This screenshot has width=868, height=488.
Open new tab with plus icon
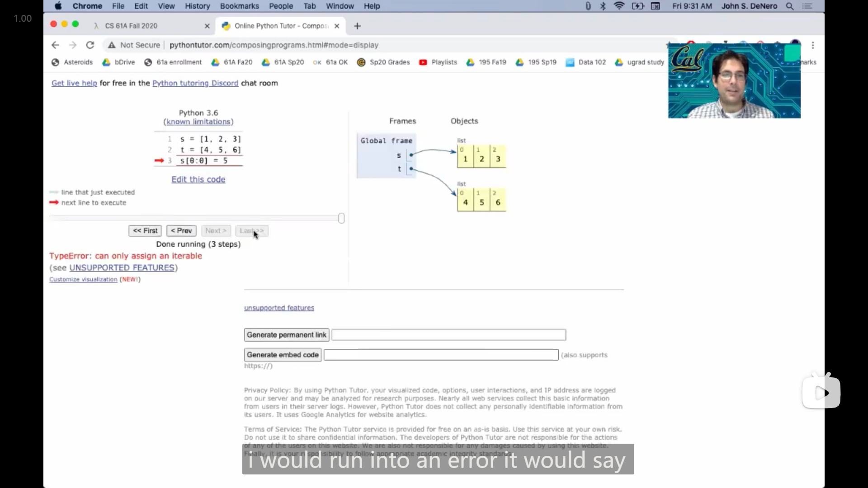pyautogui.click(x=358, y=26)
